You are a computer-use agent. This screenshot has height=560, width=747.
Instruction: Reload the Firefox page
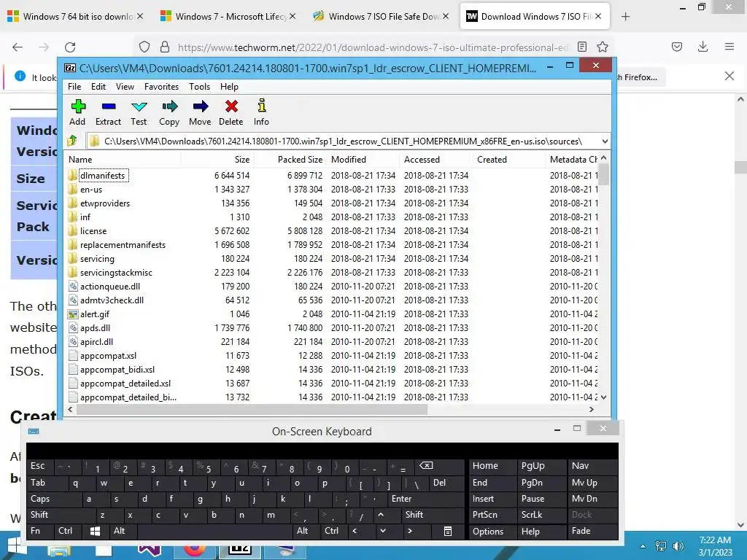(70, 47)
